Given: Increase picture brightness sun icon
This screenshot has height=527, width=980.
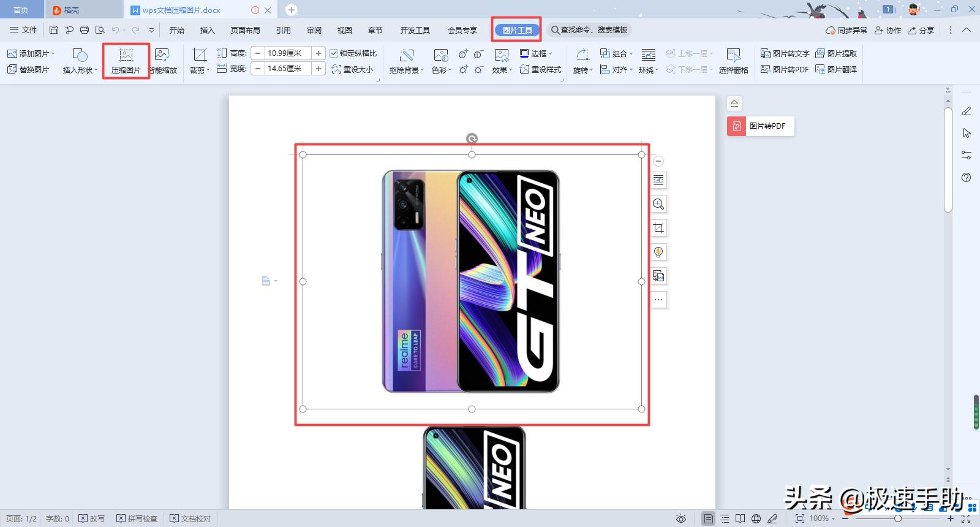Looking at the screenshot, I should tap(463, 69).
